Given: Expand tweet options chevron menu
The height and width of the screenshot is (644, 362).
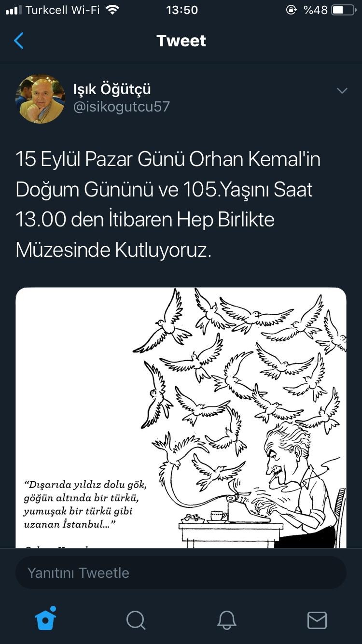Looking at the screenshot, I should (342, 91).
